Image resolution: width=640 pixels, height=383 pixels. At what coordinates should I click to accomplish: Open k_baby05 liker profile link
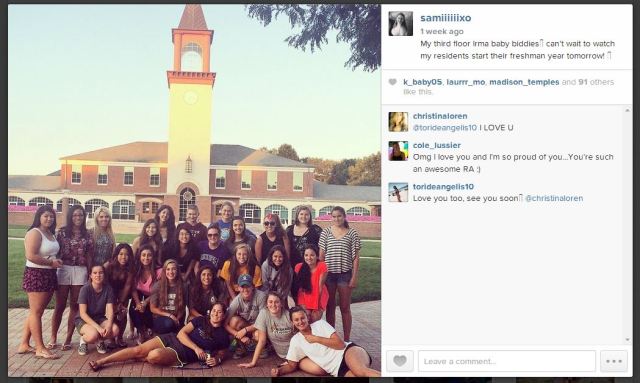pyautogui.click(x=422, y=82)
